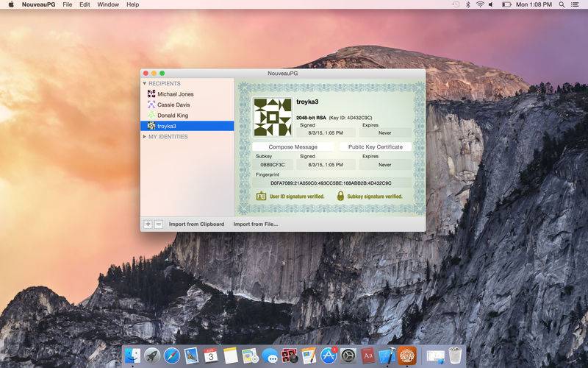
Task: Open the Edit menu
Action: click(x=85, y=4)
